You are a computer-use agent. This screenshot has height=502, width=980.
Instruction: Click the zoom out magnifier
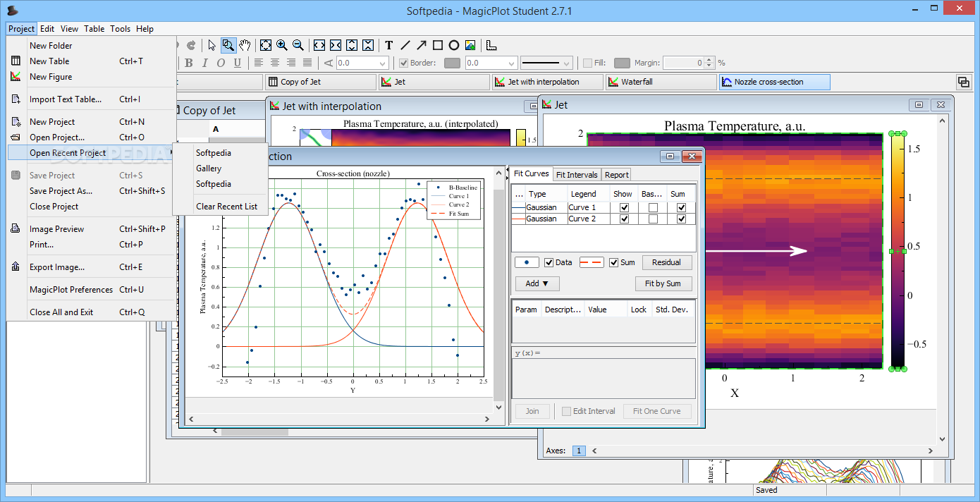click(298, 45)
